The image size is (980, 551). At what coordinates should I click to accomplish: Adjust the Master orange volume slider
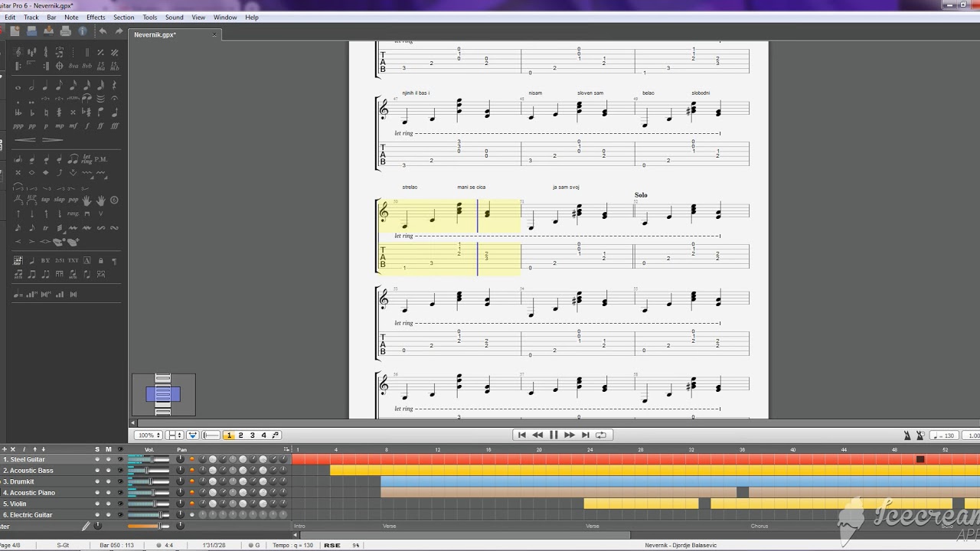(x=149, y=526)
